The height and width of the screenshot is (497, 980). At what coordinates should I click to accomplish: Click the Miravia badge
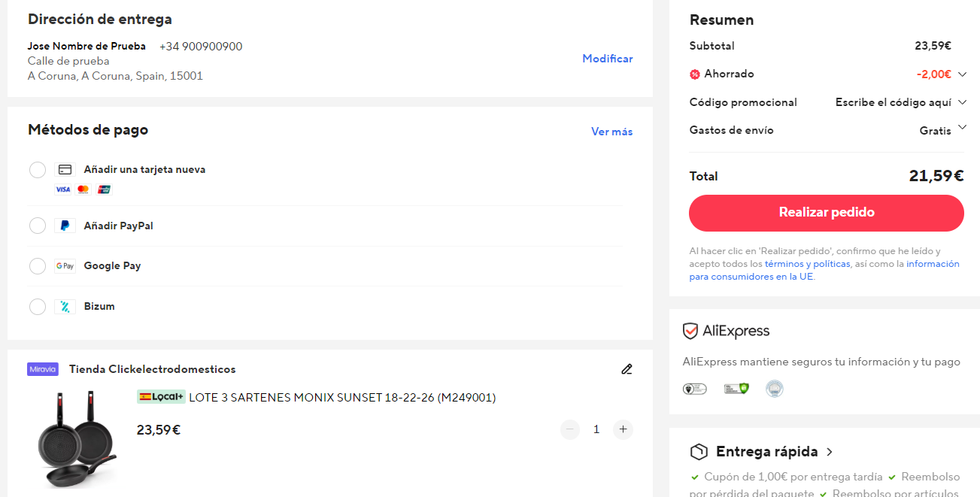(x=43, y=369)
